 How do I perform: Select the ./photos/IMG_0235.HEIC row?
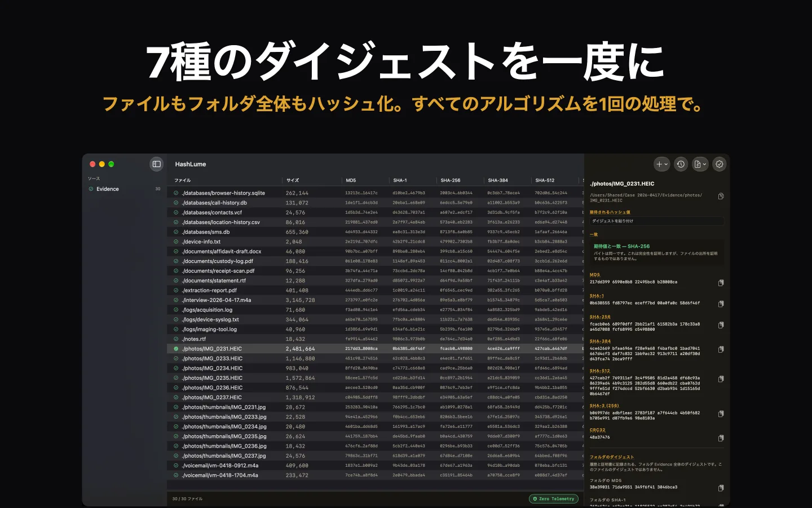tap(375, 378)
